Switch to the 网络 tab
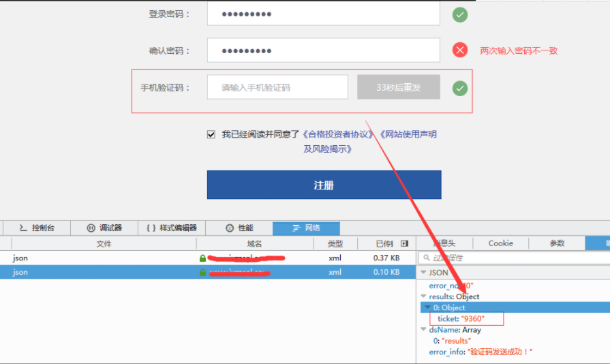610x364 pixels. tap(306, 228)
